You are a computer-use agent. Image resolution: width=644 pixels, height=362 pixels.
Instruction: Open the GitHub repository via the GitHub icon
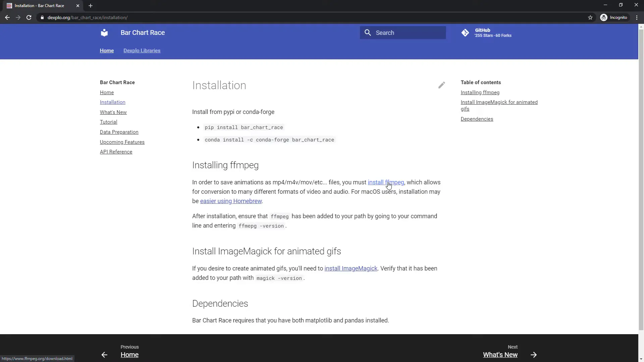tap(466, 33)
